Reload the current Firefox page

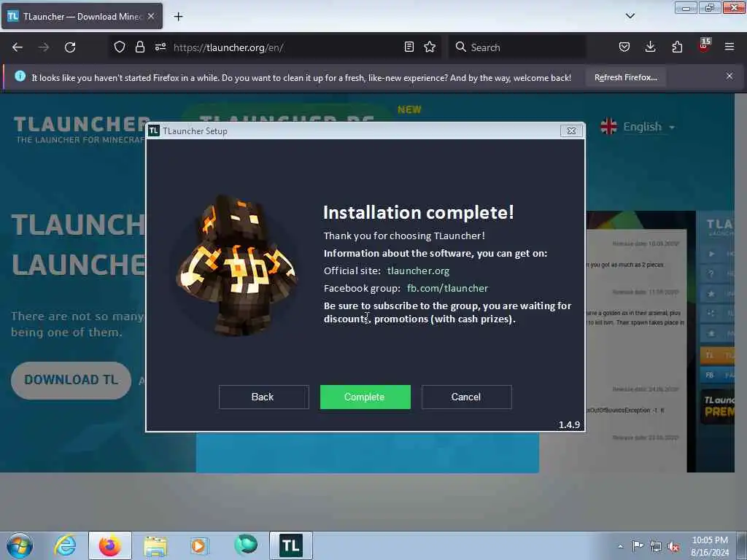click(x=70, y=47)
